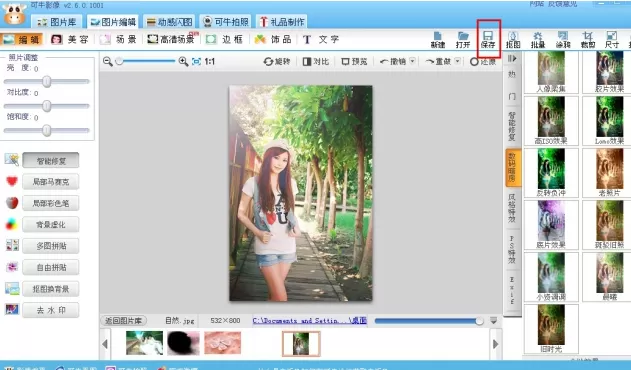
Task: Click the filmstrip right arrow
Action: coord(495,344)
